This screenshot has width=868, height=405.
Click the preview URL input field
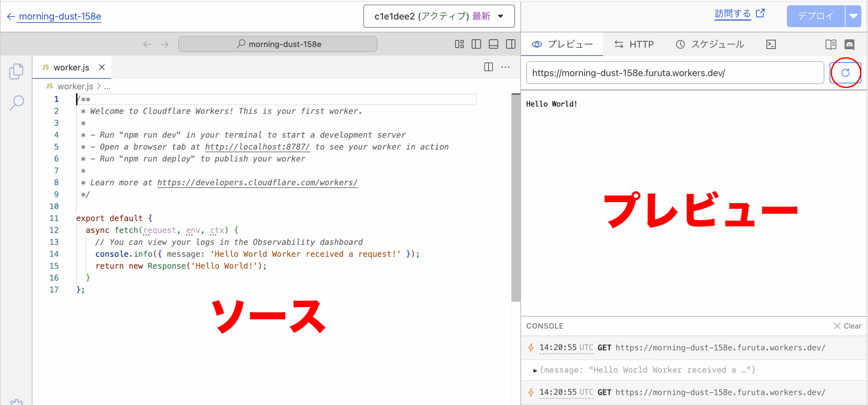[675, 73]
